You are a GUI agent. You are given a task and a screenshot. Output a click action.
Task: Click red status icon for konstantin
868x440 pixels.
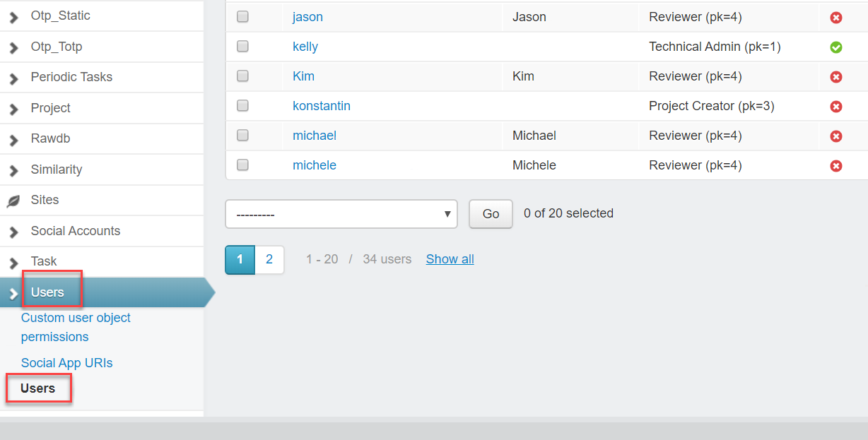tap(835, 107)
